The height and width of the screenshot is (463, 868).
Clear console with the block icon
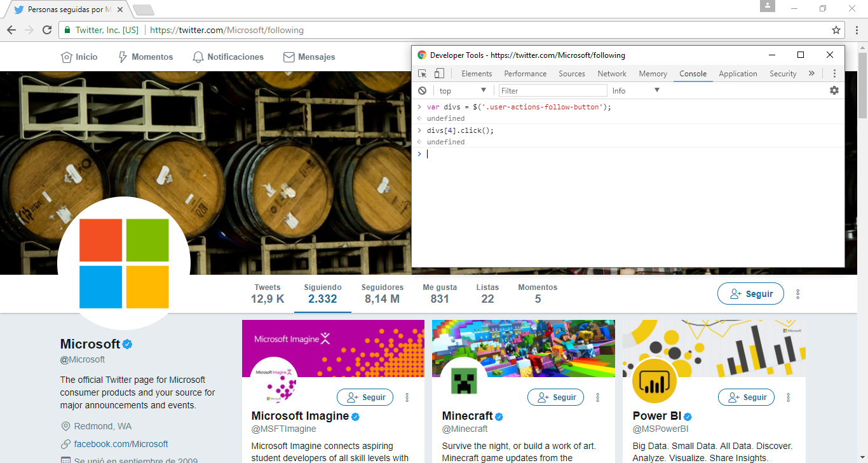coord(422,91)
